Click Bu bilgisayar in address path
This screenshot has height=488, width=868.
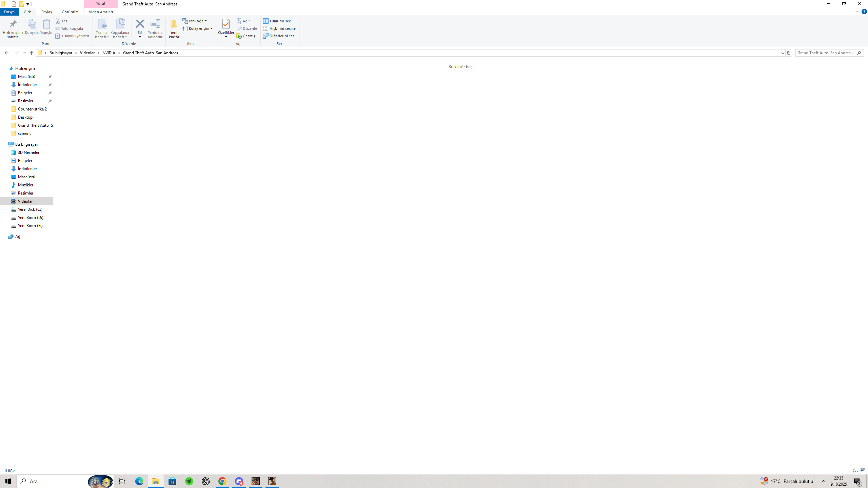[61, 53]
